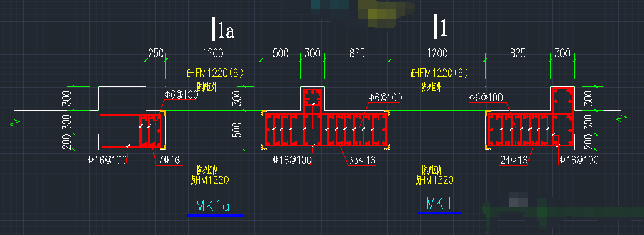Click the 24⌀16 rebar annotation

(x=513, y=160)
